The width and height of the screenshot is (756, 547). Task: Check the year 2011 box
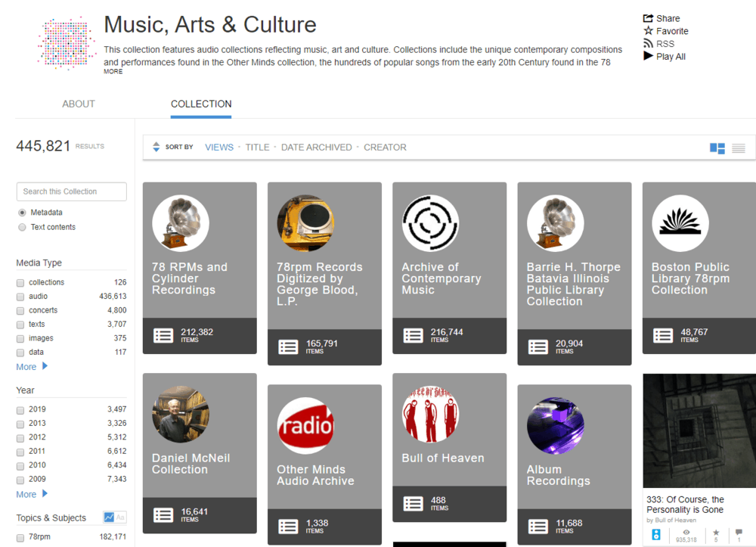pos(20,452)
